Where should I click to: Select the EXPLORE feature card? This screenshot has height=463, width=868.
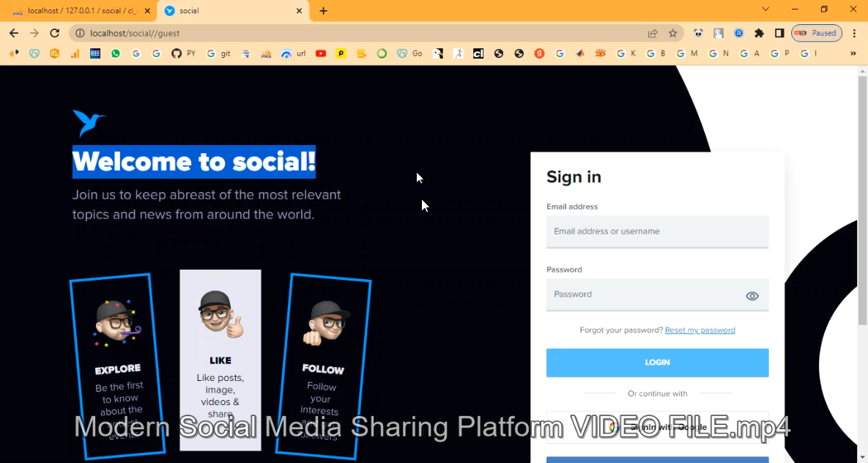[117, 366]
